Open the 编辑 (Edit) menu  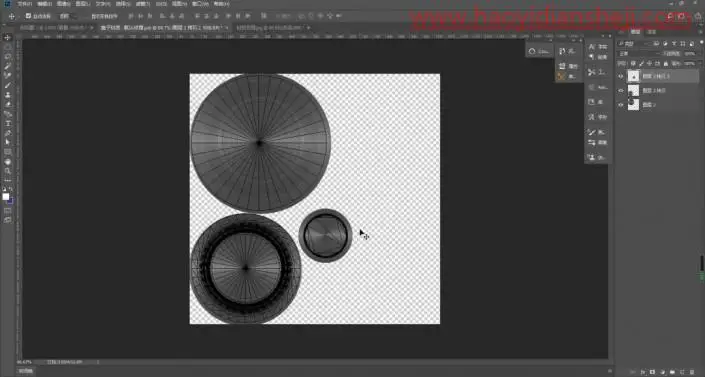pyautogui.click(x=44, y=4)
